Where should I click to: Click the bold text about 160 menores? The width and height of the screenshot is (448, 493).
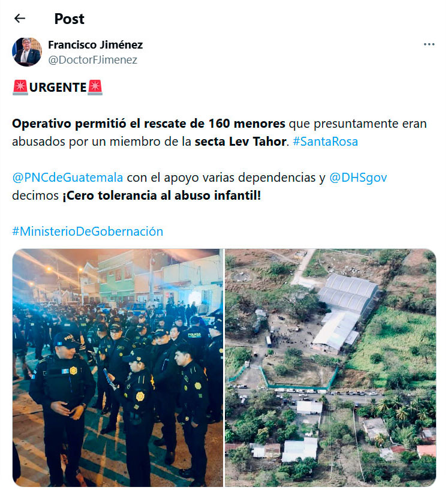[x=149, y=124]
